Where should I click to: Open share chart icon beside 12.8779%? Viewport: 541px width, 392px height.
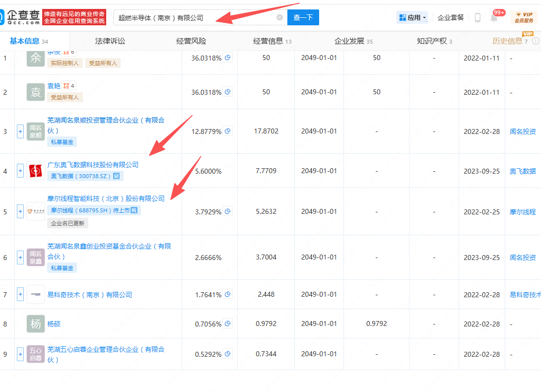tap(228, 131)
